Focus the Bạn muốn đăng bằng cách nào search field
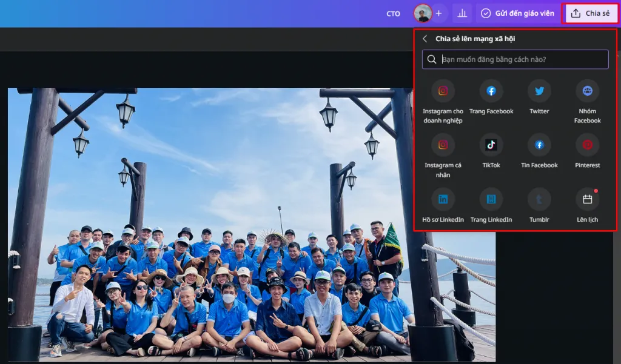The width and height of the screenshot is (621, 364). (515, 59)
